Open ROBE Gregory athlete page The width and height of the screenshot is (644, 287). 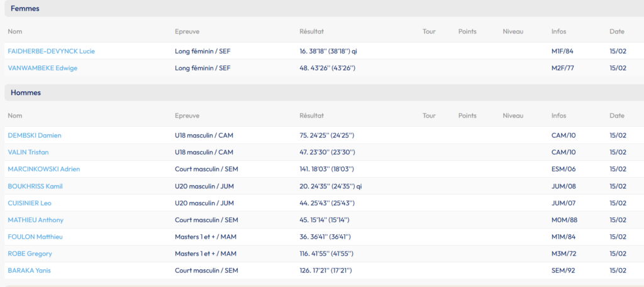(x=30, y=254)
